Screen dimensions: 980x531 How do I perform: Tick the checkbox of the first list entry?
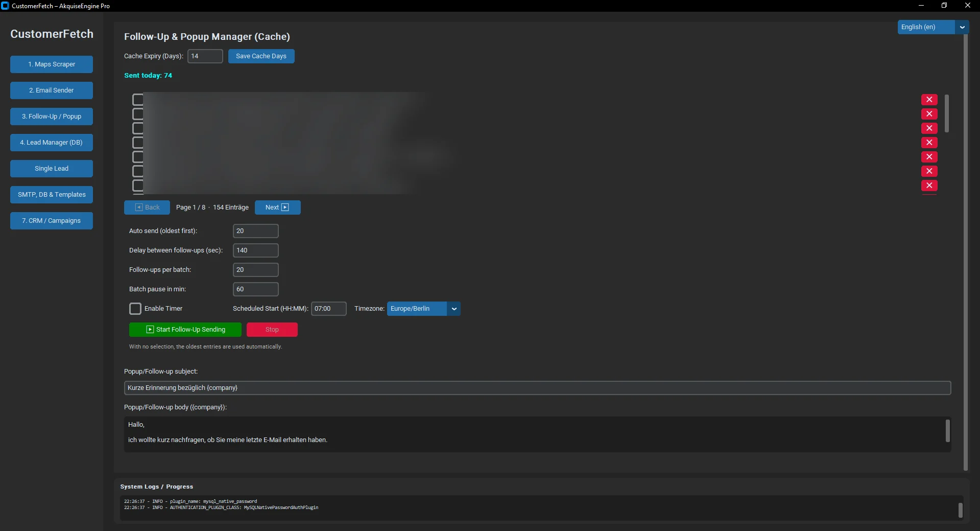pos(138,100)
